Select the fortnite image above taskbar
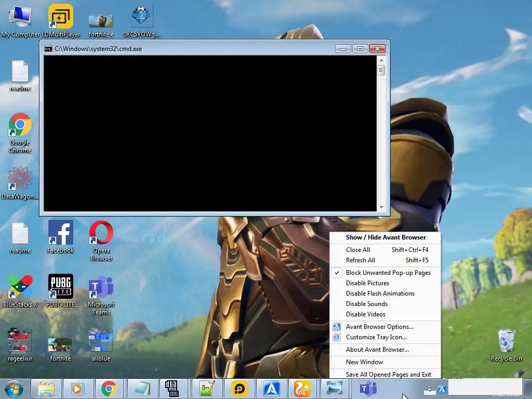The width and height of the screenshot is (532, 399). [60, 350]
